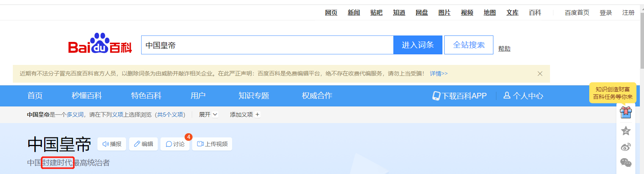The width and height of the screenshot is (644, 174).
Task: Open the 秒懂百科 nav tab
Action: 87,96
